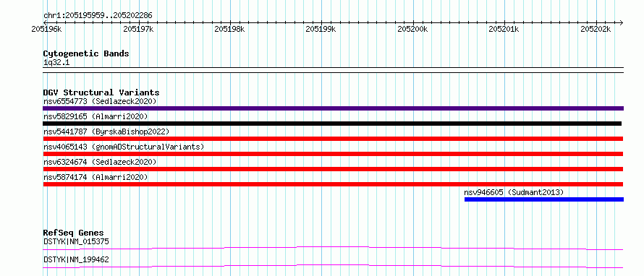Open nsv4065143 (gnomADStructuralVariants) label
Image resolution: width=644 pixels, height=276 pixels.
[124, 147]
